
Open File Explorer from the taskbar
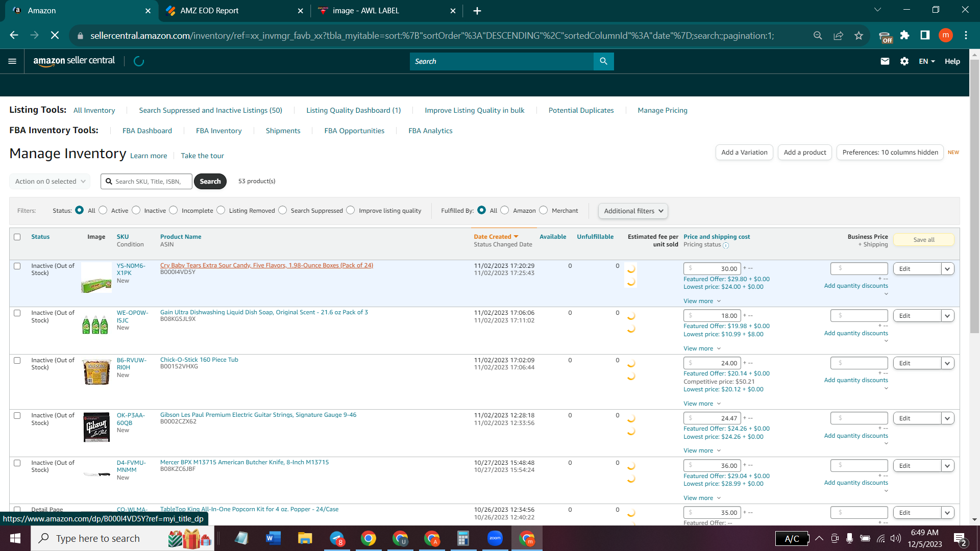point(305,538)
